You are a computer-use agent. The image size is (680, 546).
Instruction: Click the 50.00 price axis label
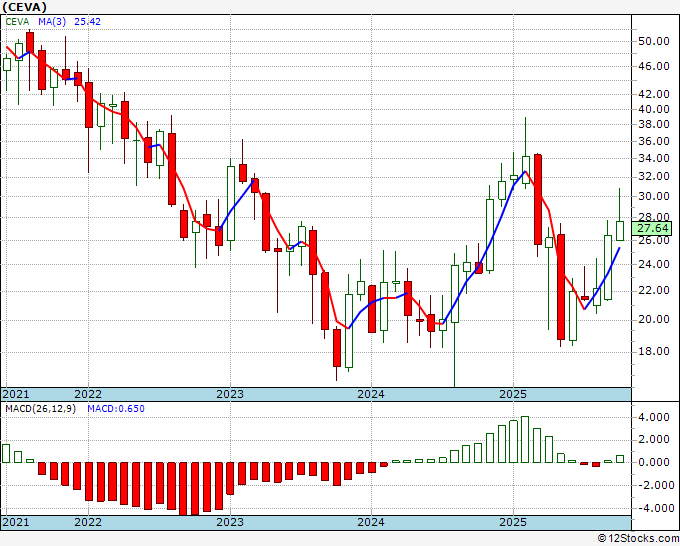point(654,42)
